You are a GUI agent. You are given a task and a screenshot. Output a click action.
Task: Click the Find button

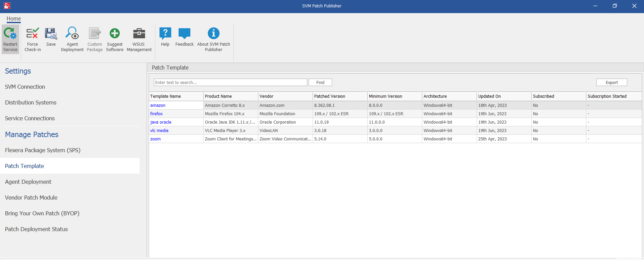coord(320,82)
